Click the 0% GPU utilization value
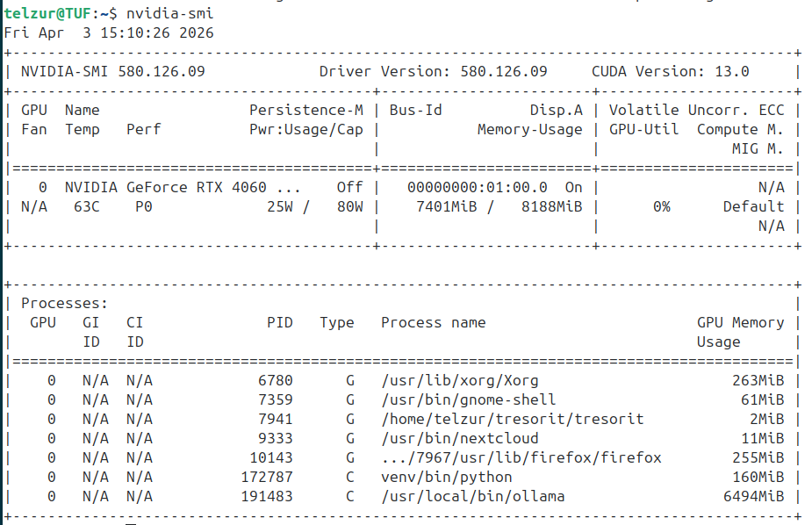 661,206
